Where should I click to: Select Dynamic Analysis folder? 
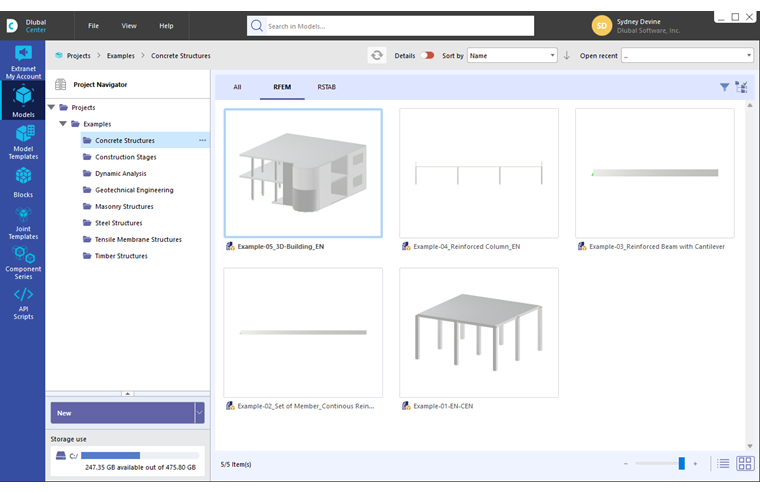[x=121, y=173]
